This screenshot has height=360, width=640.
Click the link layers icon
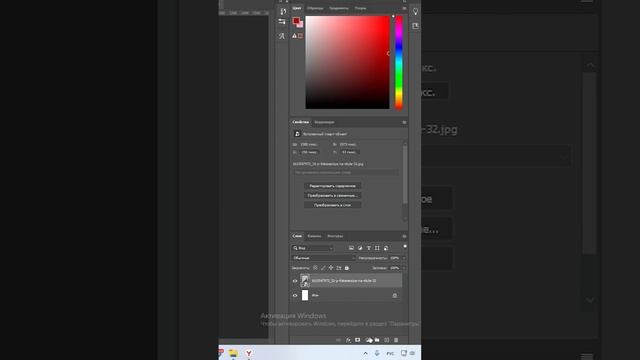[x=338, y=340]
